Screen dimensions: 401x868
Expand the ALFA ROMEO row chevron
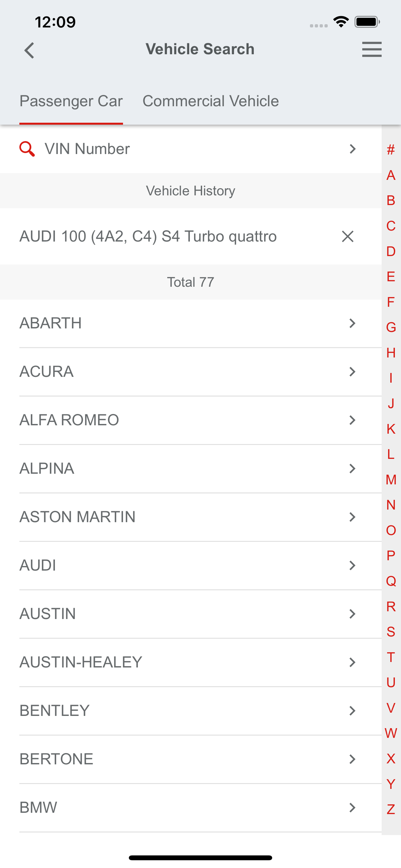pos(353,420)
